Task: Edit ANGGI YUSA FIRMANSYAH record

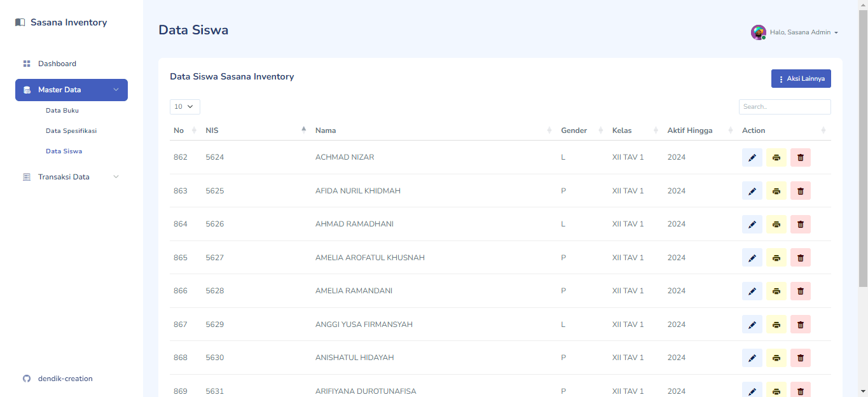Action: pos(752,324)
